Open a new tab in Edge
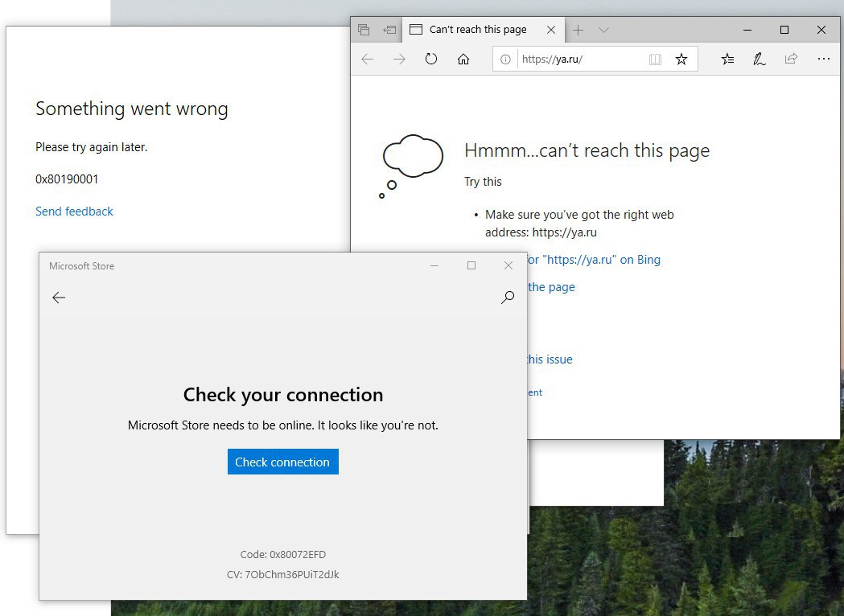The width and height of the screenshot is (844, 616). coord(578,30)
